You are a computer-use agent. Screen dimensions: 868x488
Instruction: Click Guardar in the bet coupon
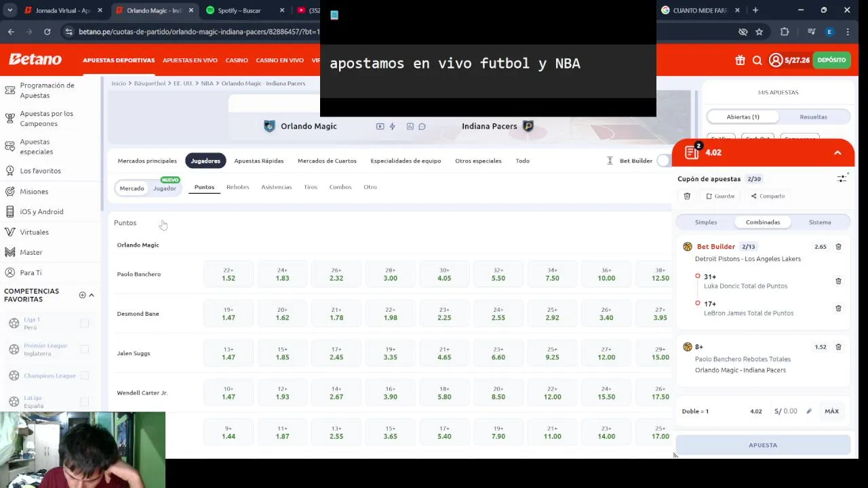720,196
